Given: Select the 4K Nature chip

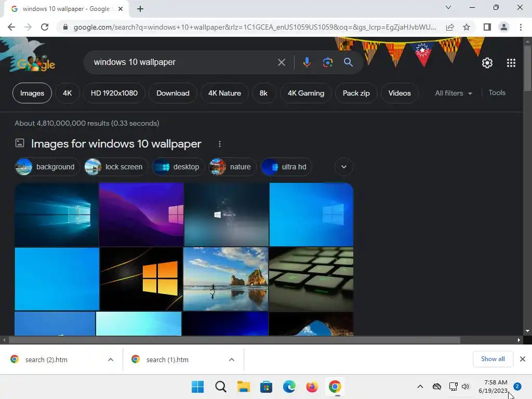Looking at the screenshot, I should point(224,94).
